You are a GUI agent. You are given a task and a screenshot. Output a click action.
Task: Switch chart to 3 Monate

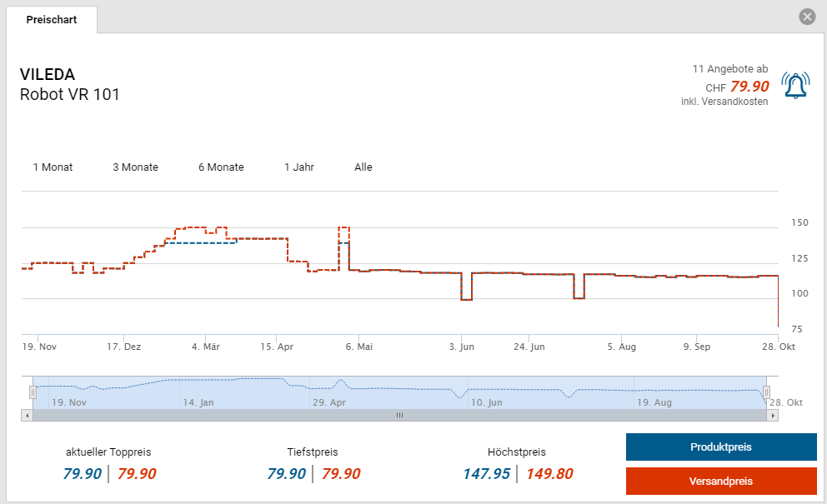tap(135, 167)
